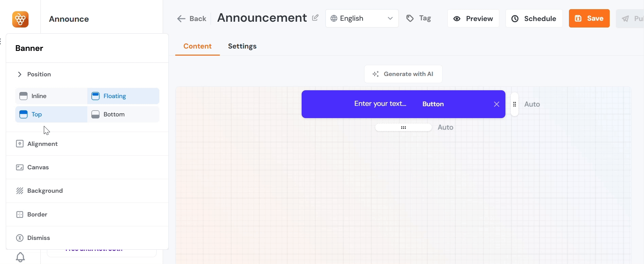Click the notification bell icon

click(x=20, y=257)
